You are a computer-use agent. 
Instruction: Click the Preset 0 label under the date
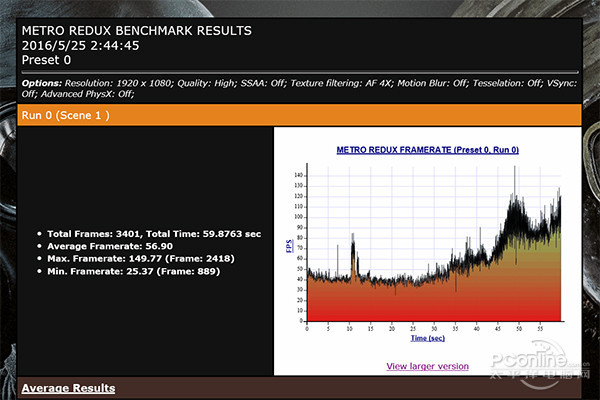click(48, 59)
